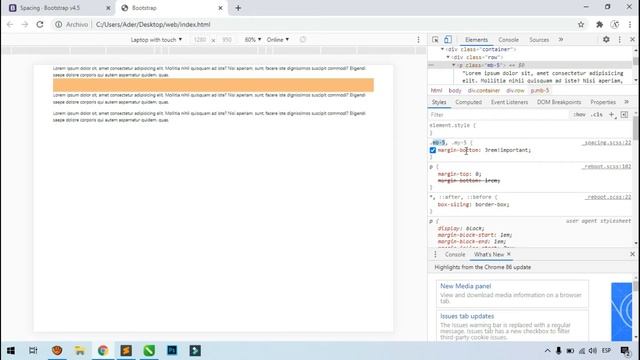640x360 pixels.
Task: Go forward to the next page
Action: 24,24
